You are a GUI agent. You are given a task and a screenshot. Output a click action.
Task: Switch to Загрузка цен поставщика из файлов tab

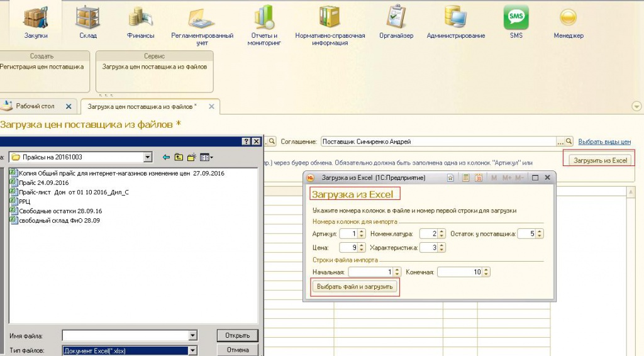(142, 106)
